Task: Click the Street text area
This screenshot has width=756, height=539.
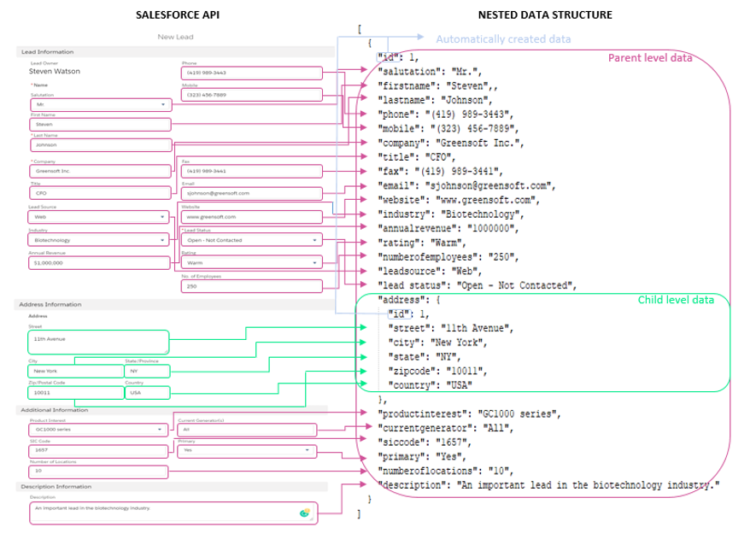Action: coord(98,342)
